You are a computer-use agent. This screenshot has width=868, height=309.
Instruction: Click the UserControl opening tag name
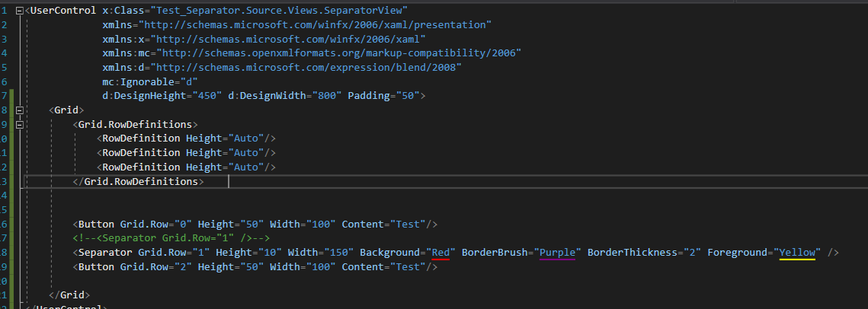click(x=63, y=11)
